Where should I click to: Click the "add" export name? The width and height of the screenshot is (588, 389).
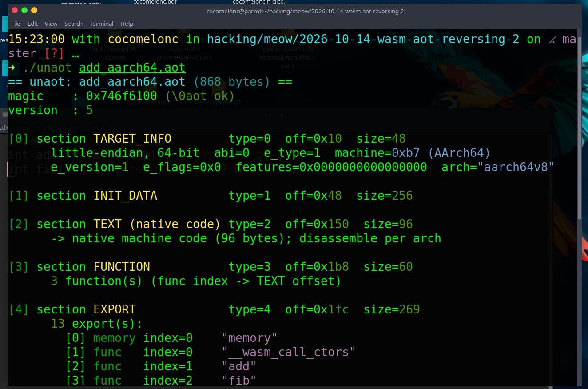coord(238,367)
